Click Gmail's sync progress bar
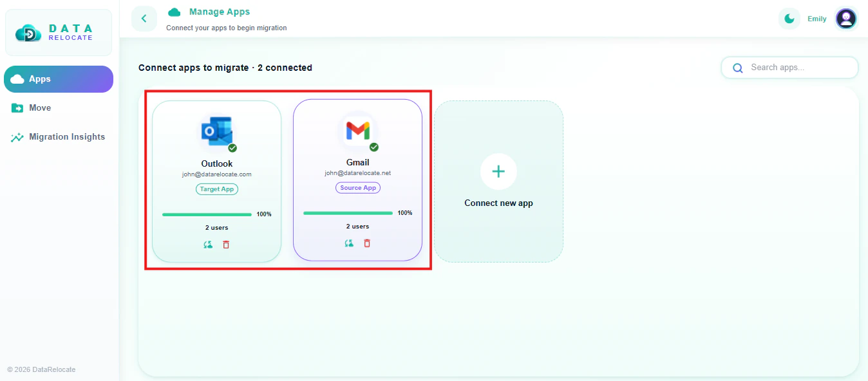 point(348,213)
